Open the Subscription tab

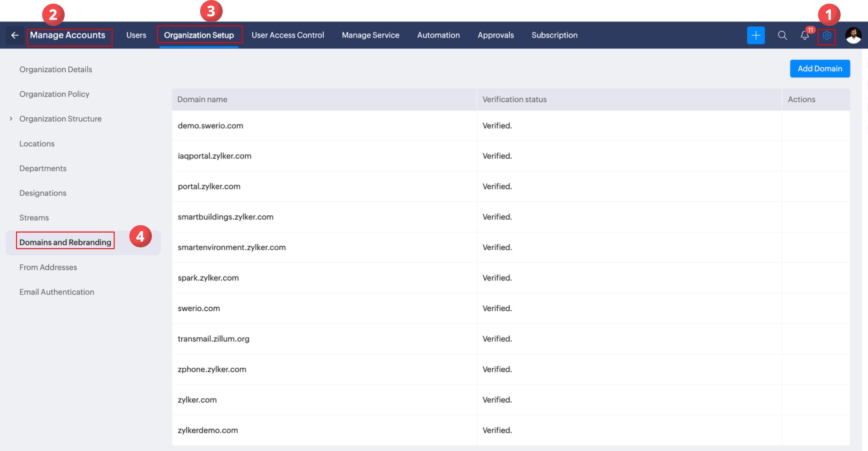click(555, 35)
